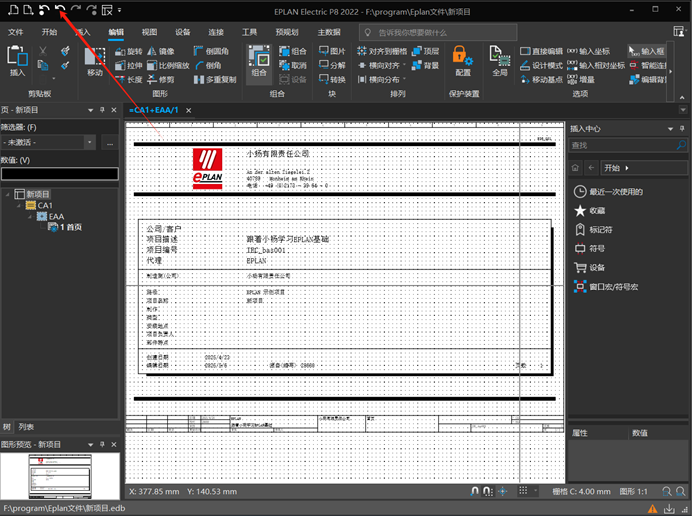The width and height of the screenshot is (692, 516).
Task: Switch to the 视图 ribbon tab
Action: [149, 32]
